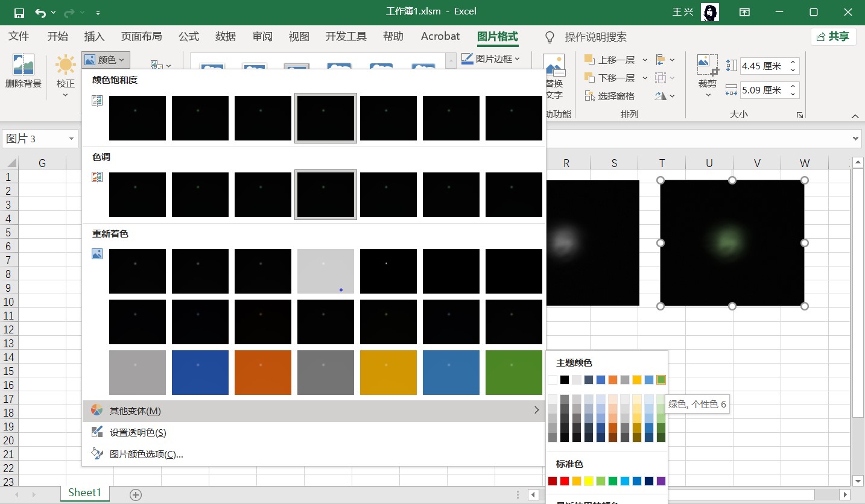Open the Quick Access Toolbar customize arrow

pos(98,13)
